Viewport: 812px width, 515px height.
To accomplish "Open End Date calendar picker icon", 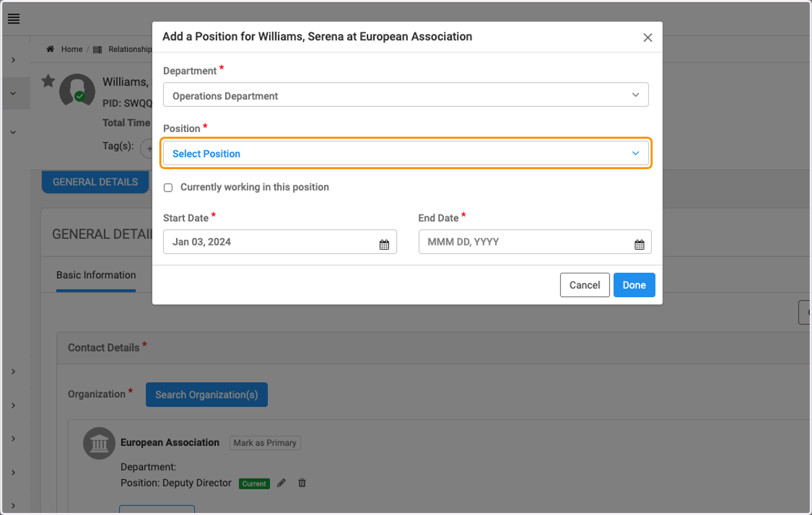I will click(639, 244).
